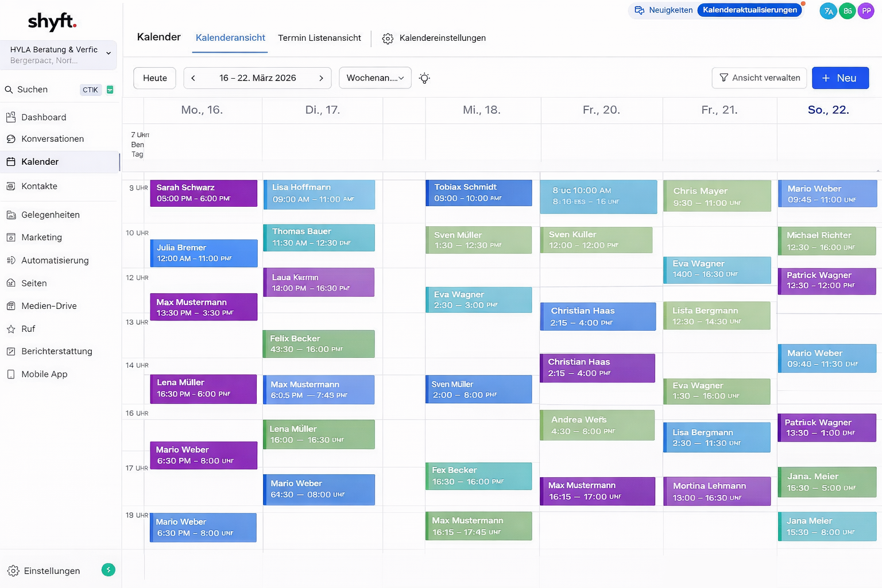Click the green lightning badge near Einstellungen

(108, 570)
